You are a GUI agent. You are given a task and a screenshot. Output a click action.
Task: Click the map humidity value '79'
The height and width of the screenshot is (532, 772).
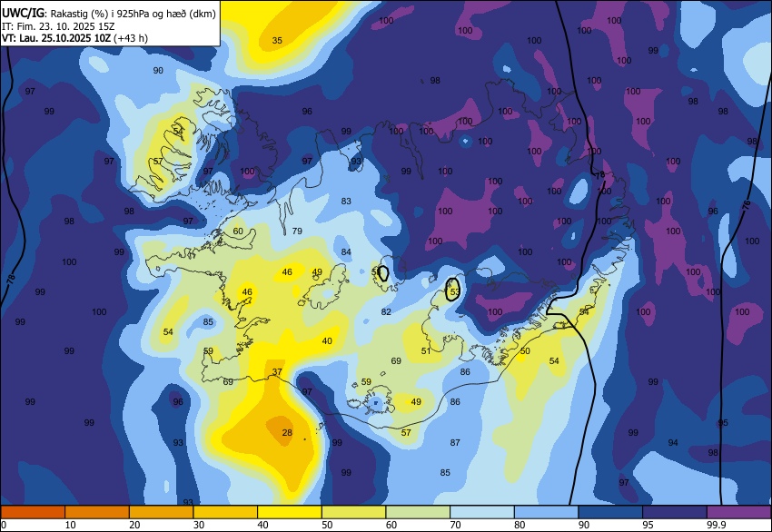pos(297,231)
